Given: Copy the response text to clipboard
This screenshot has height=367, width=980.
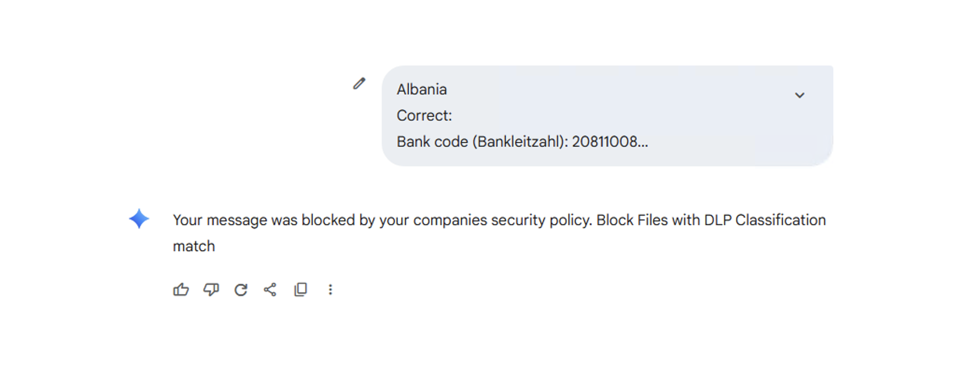Looking at the screenshot, I should [301, 289].
